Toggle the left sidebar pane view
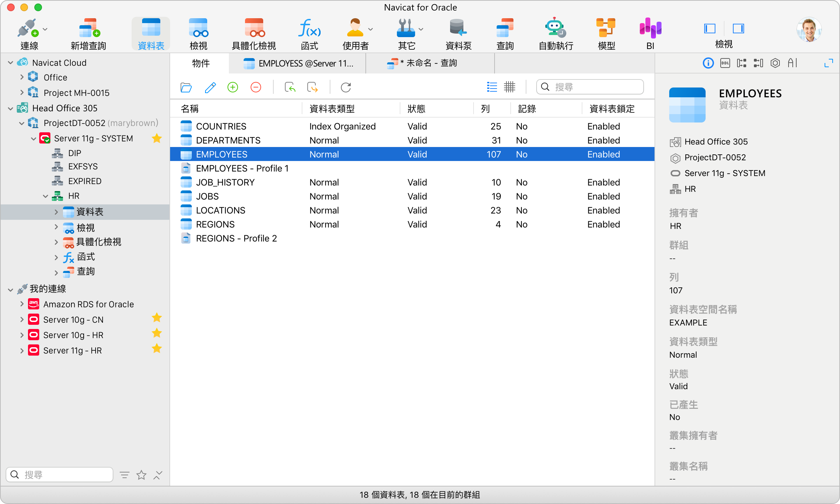The height and width of the screenshot is (504, 840). pos(709,29)
